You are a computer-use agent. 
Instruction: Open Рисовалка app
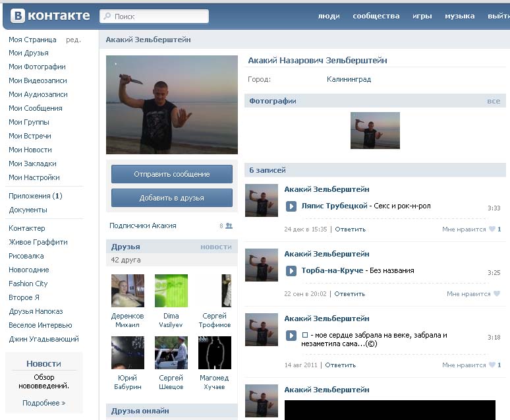26,256
